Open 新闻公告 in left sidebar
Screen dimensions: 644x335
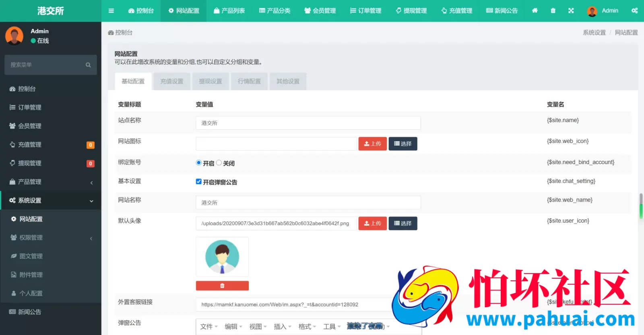pos(51,312)
